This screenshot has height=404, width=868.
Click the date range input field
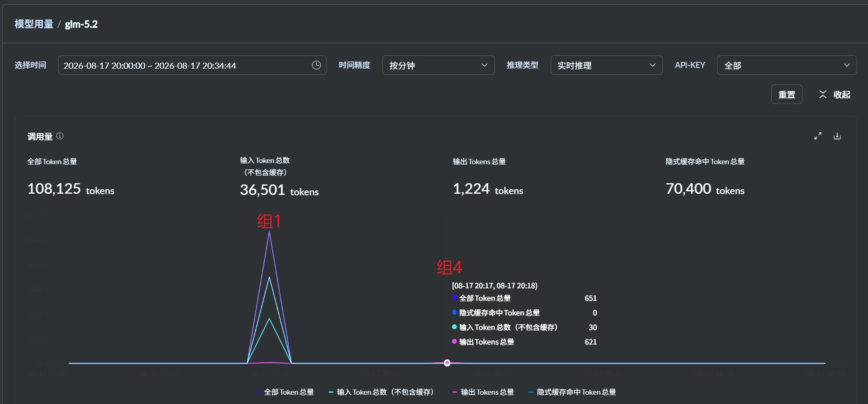[x=192, y=65]
